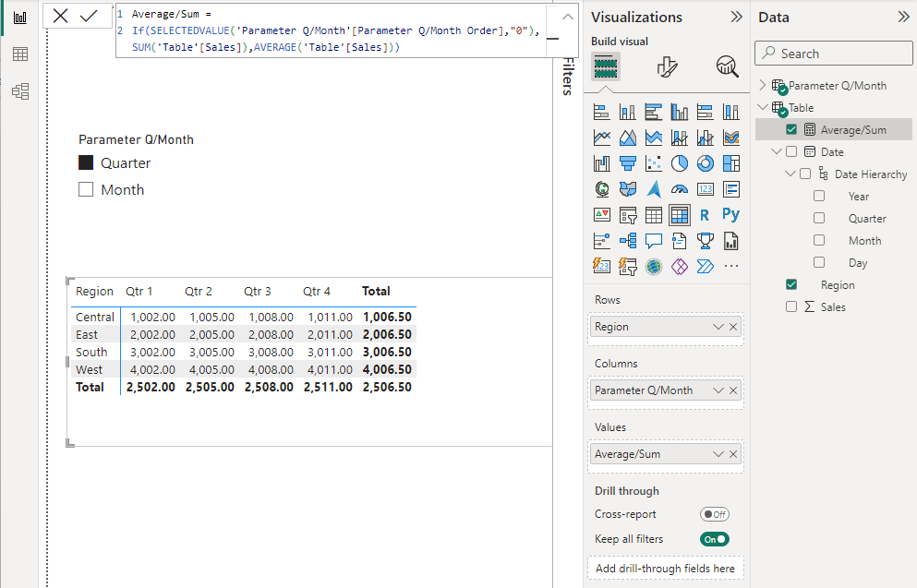
Task: Choose Map globe visual
Action: 602,189
